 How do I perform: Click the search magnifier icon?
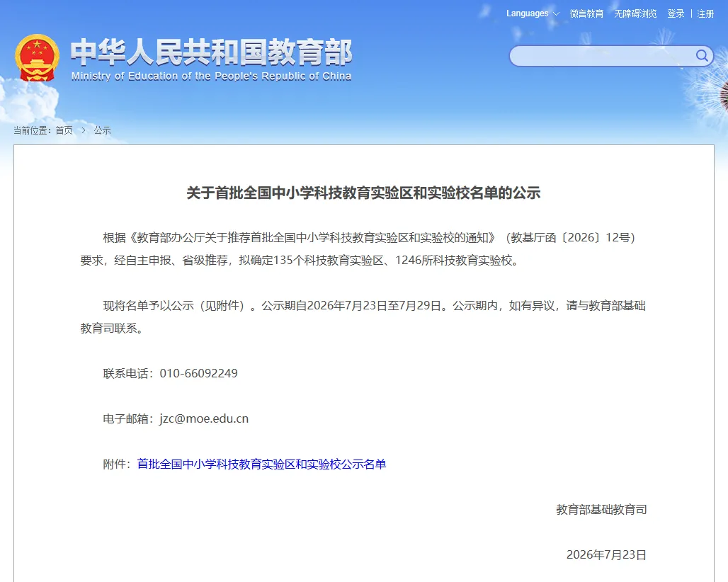click(702, 56)
